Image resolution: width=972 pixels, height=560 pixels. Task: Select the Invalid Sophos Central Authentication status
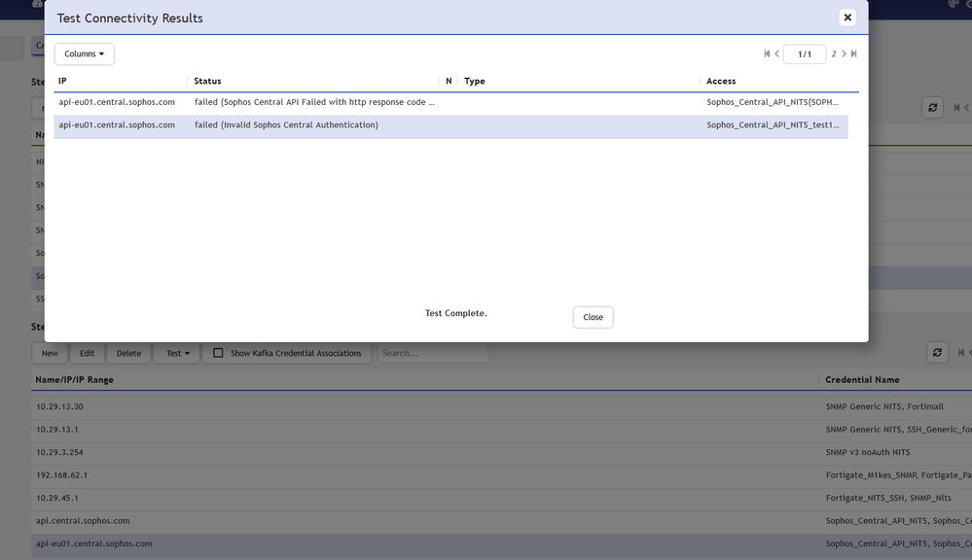click(x=286, y=125)
